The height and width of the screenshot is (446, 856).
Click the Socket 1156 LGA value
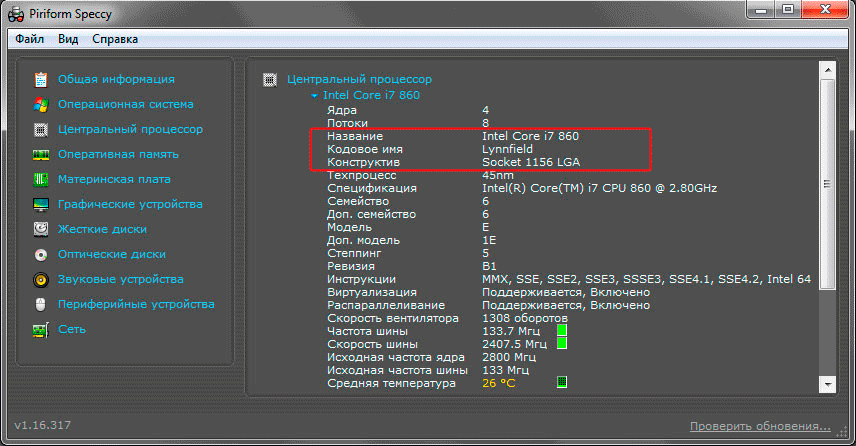point(531,162)
